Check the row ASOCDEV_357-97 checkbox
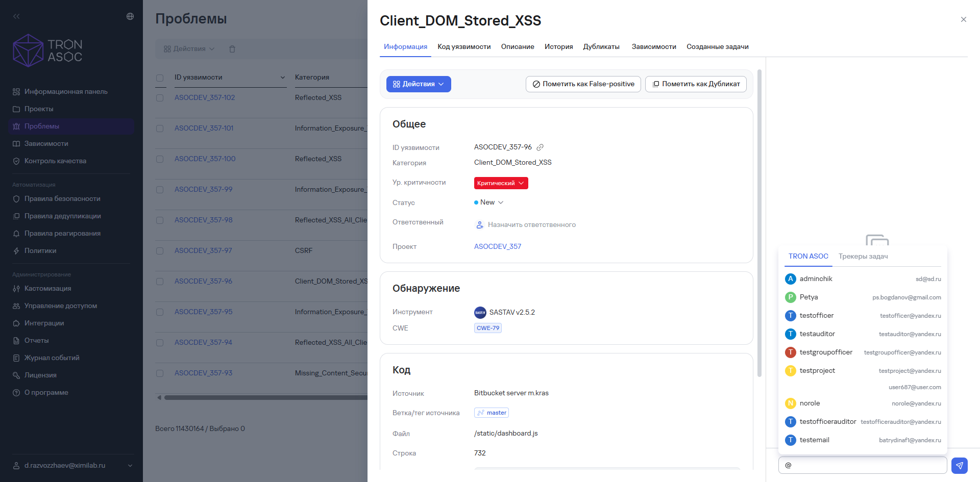The image size is (980, 482). (160, 251)
